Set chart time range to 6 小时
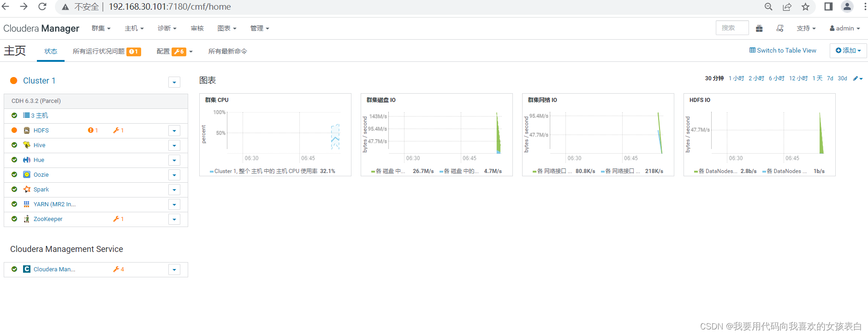The image size is (868, 335). (x=777, y=78)
